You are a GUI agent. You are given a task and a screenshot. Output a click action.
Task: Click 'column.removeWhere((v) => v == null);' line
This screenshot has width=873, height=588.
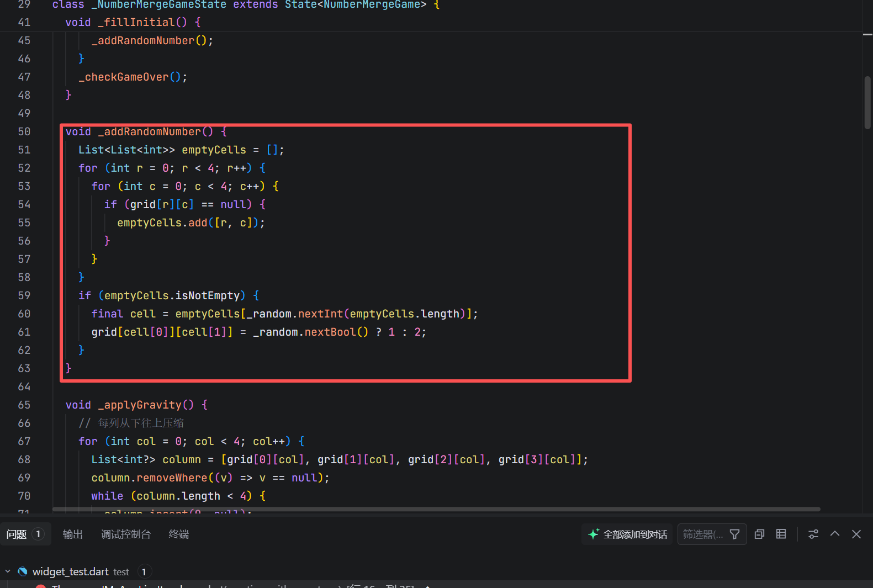pos(210,478)
